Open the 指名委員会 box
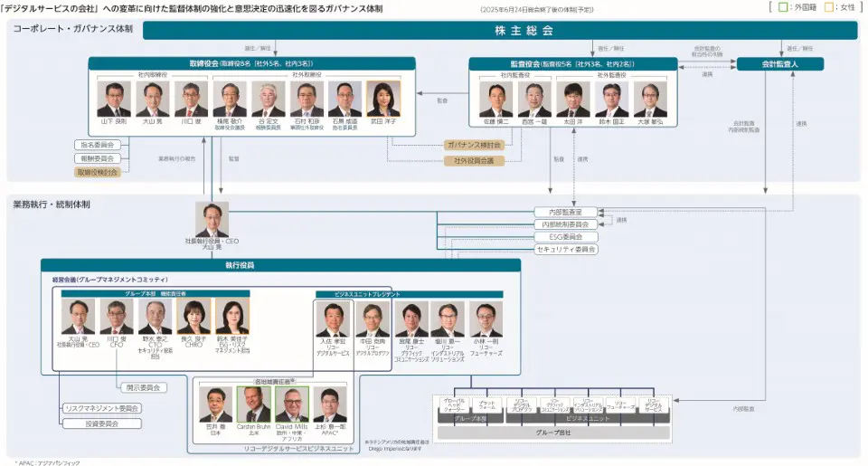The image size is (868, 466). pyautogui.click(x=98, y=144)
